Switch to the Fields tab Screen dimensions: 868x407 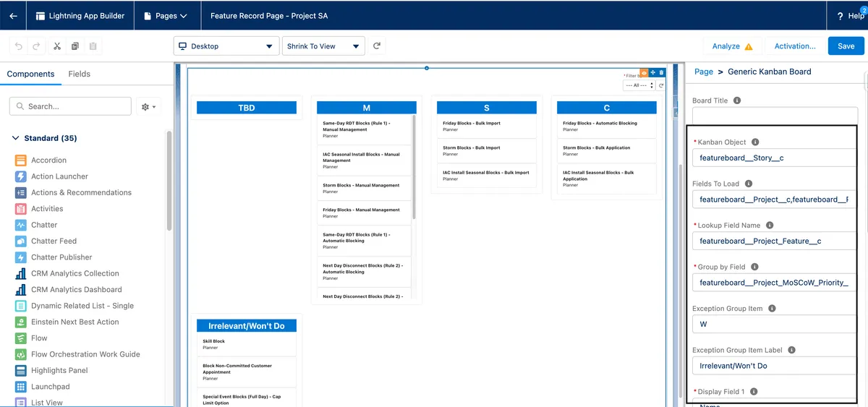80,74
